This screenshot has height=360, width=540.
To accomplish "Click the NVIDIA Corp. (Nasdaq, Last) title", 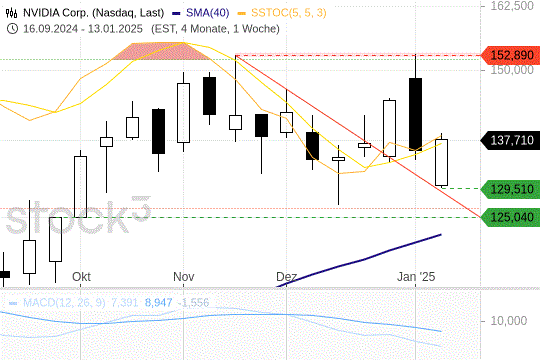I will click(x=93, y=13).
